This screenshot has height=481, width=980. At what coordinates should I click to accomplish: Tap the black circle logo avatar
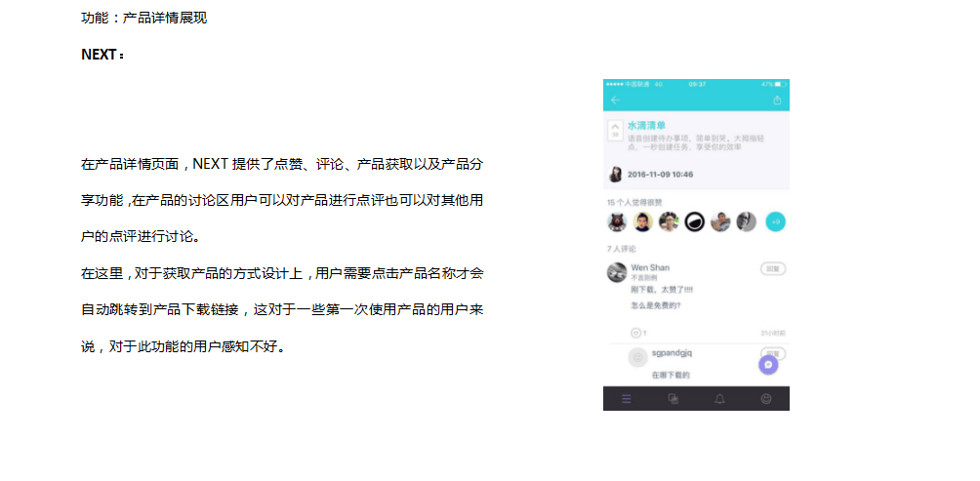click(x=694, y=221)
